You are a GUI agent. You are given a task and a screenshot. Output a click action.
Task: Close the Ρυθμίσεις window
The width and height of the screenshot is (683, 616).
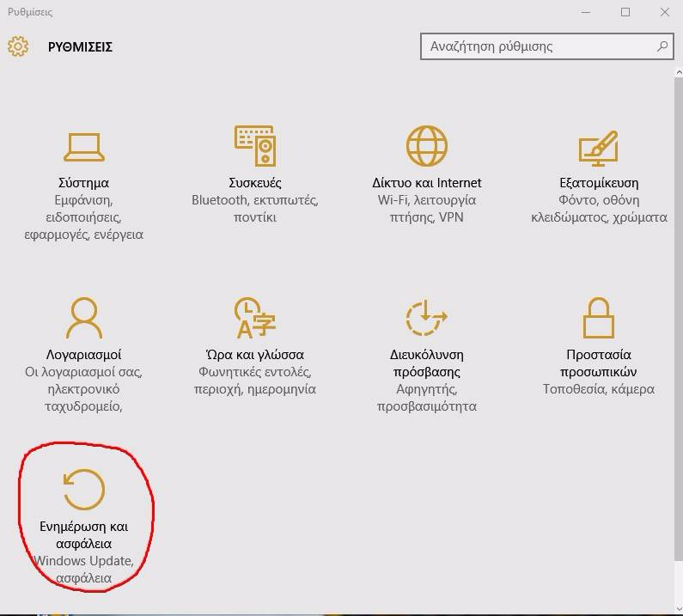pos(664,12)
